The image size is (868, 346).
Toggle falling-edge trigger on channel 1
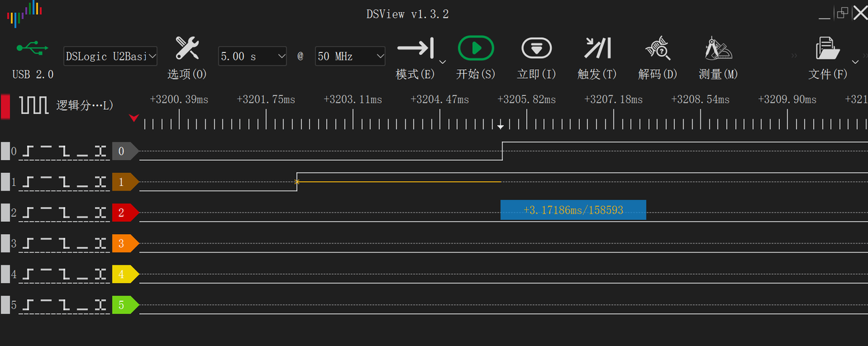[x=64, y=182]
